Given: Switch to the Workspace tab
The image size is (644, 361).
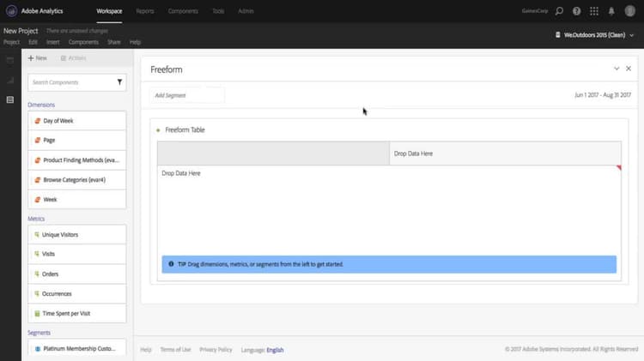Looking at the screenshot, I should click(109, 11).
